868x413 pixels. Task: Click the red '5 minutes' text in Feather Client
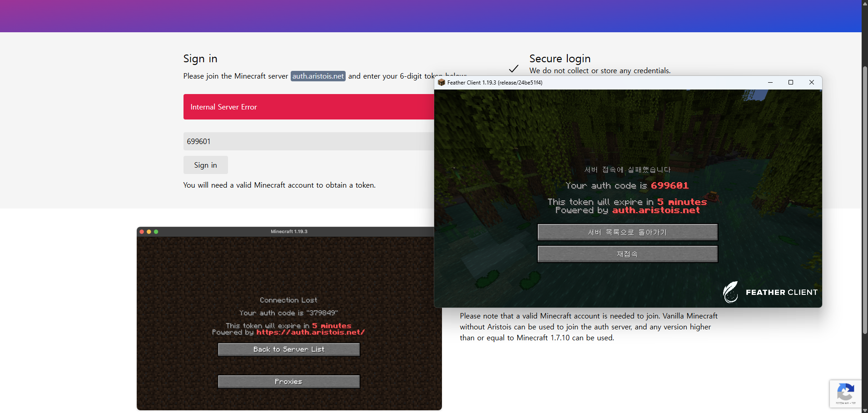pos(682,202)
